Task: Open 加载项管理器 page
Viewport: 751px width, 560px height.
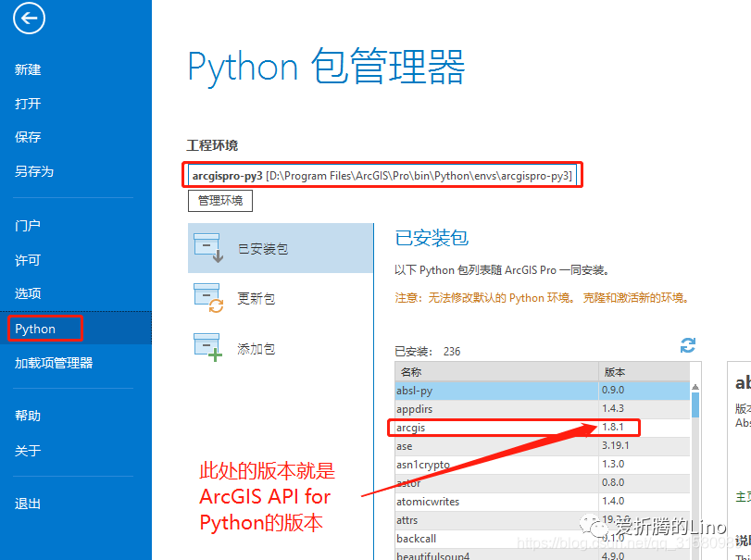Action: 54,363
